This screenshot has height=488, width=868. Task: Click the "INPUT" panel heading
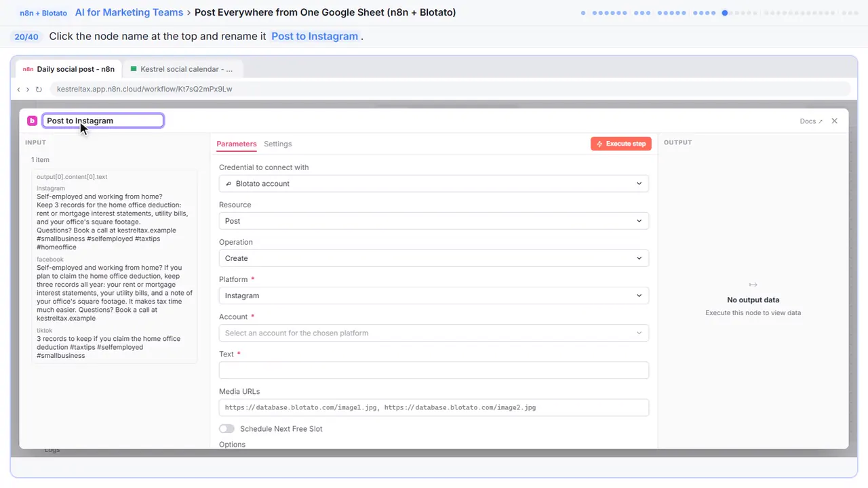35,142
